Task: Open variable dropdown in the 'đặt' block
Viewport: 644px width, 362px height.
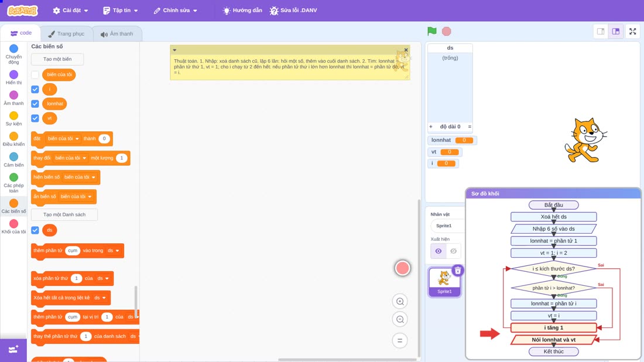Action: click(x=63, y=138)
